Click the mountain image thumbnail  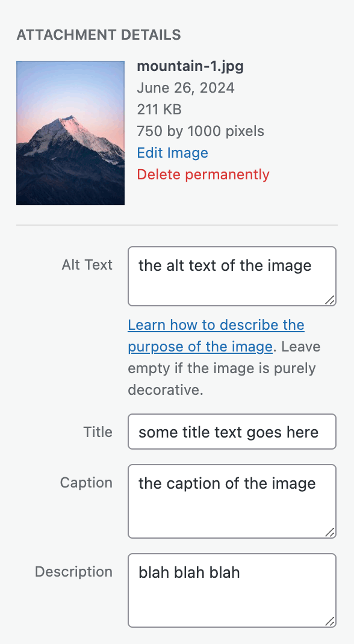click(70, 132)
